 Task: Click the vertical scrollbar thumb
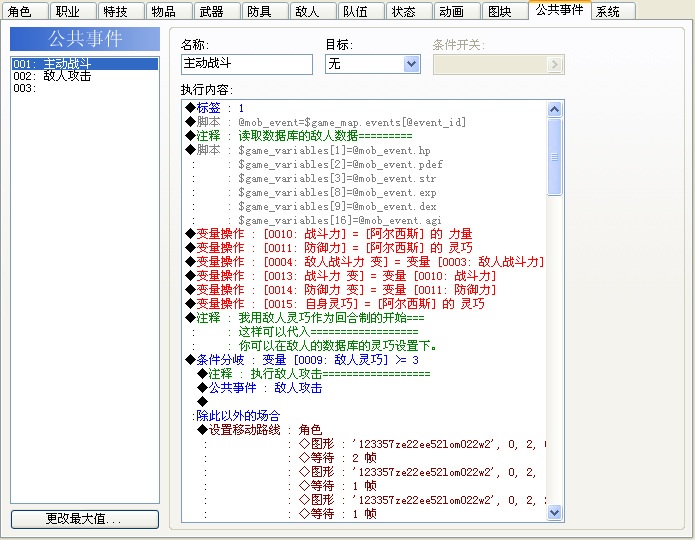point(554,157)
